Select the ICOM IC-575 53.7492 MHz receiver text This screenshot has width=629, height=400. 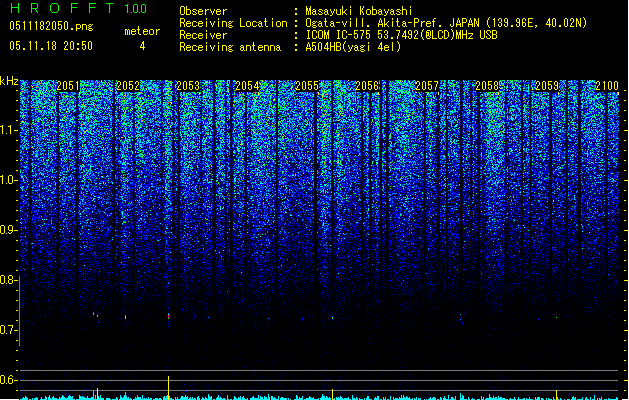click(x=402, y=35)
